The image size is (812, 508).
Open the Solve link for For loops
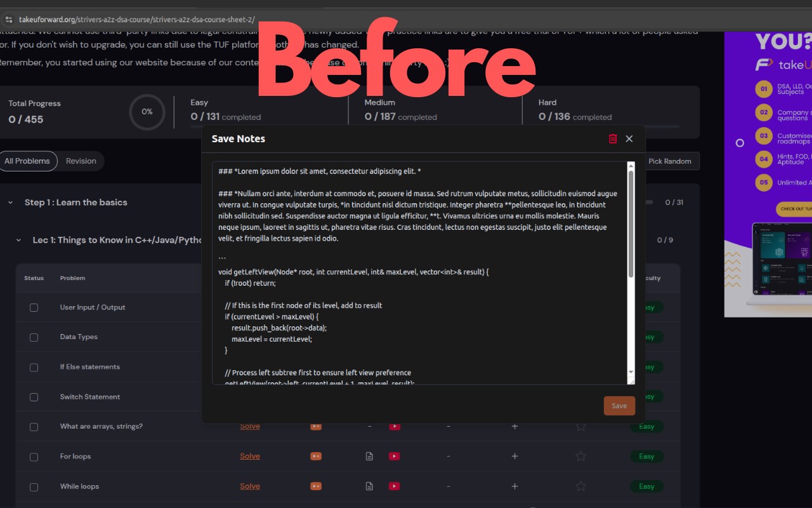250,456
